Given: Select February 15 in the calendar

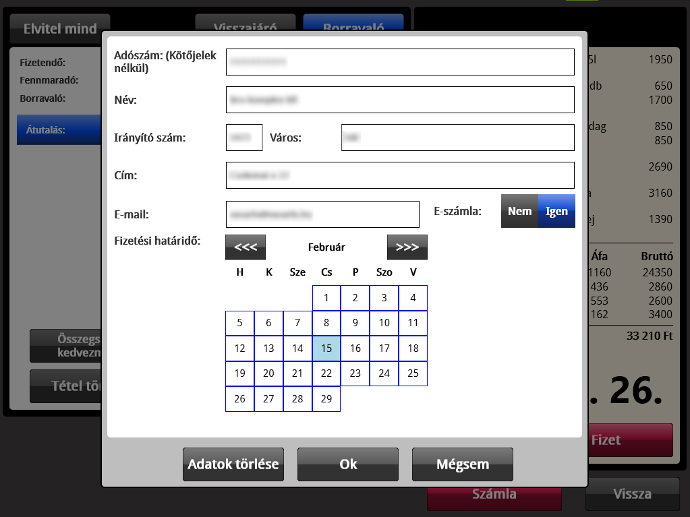Looking at the screenshot, I should point(326,348).
